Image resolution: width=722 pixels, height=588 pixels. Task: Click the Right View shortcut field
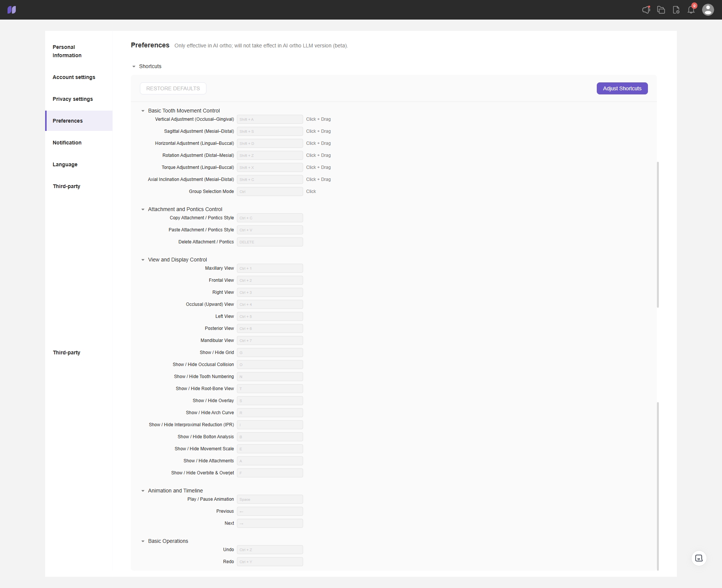point(270,292)
